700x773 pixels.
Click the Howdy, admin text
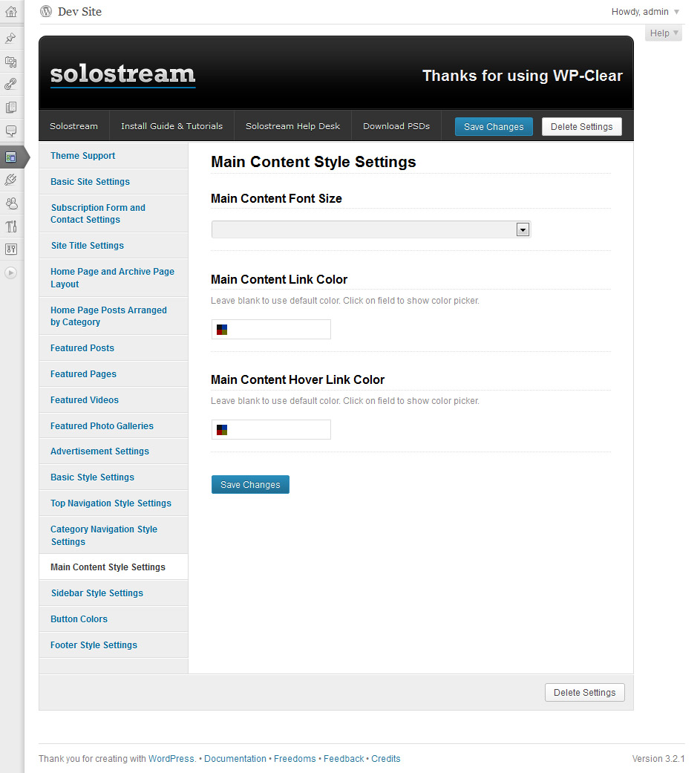coord(640,12)
